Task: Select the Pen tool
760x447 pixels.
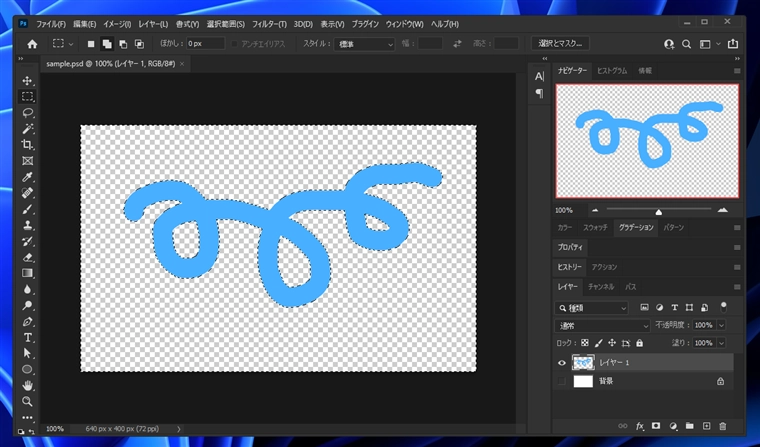Action: pyautogui.click(x=27, y=321)
